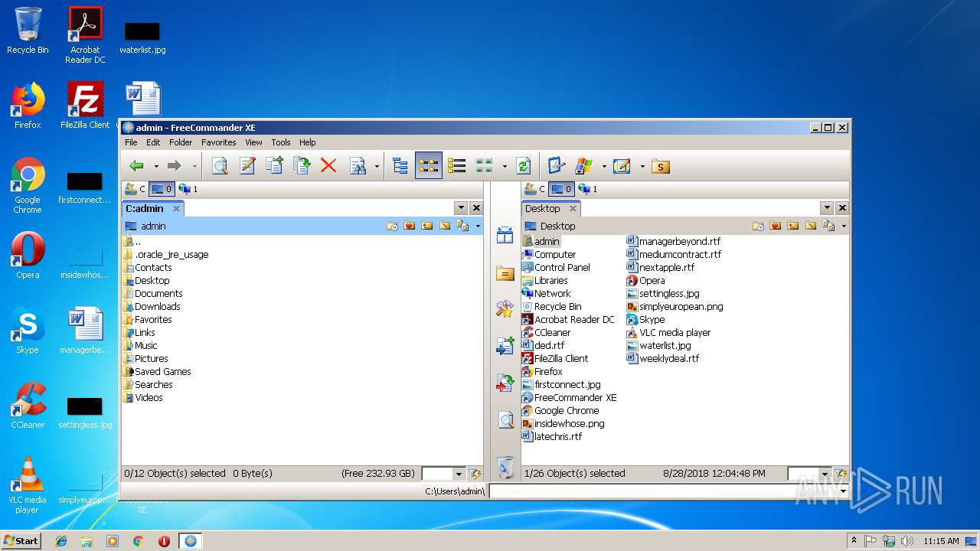The width and height of the screenshot is (980, 551).
Task: Open CCleaner desktop shortcut
Action: (x=28, y=406)
